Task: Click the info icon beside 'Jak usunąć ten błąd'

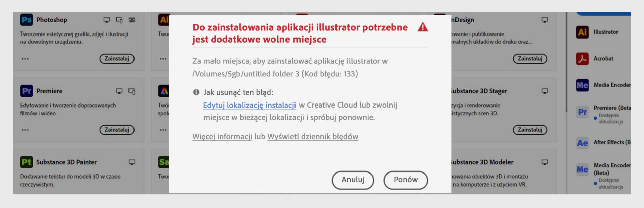Action: (196, 92)
